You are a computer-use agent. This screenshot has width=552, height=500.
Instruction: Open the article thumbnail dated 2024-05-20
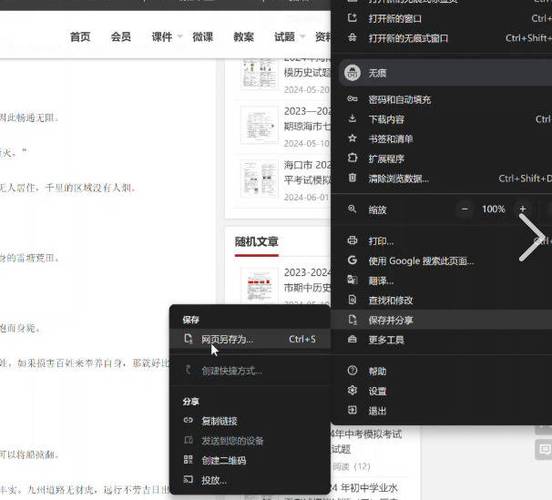259,74
